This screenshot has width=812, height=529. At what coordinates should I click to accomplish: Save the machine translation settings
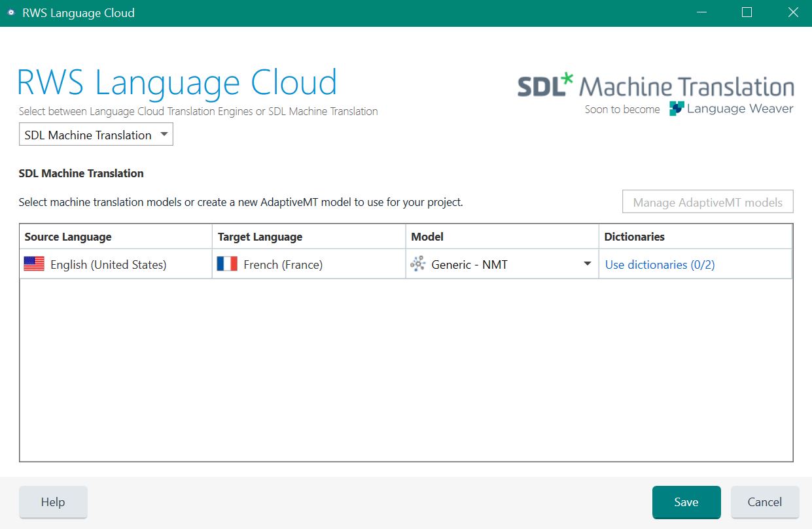[x=686, y=502]
